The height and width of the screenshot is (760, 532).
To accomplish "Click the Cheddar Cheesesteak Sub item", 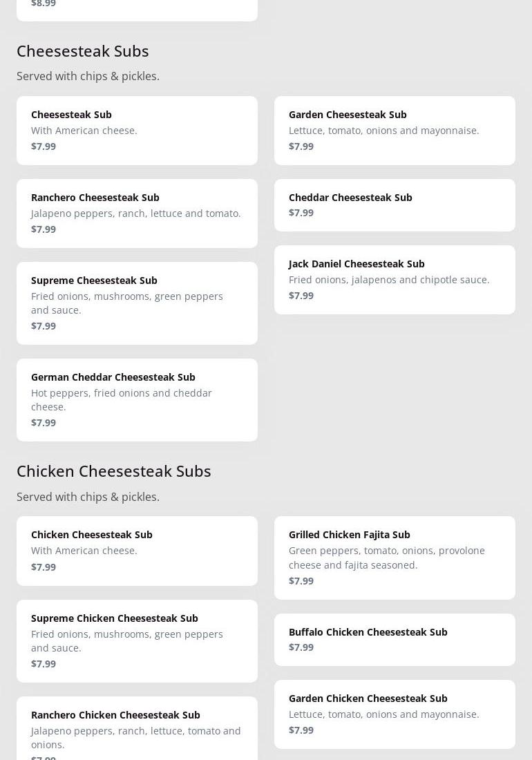I will click(395, 205).
